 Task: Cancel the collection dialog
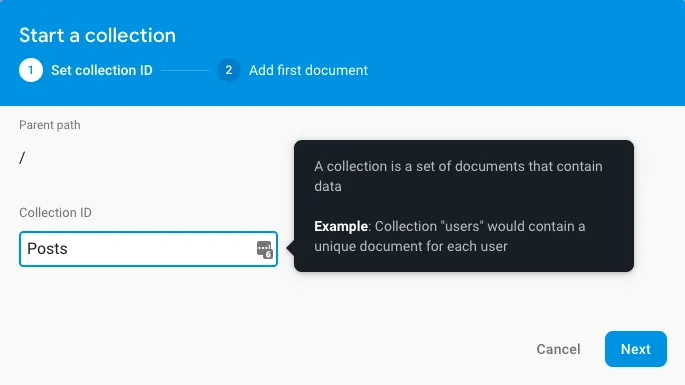pos(558,349)
